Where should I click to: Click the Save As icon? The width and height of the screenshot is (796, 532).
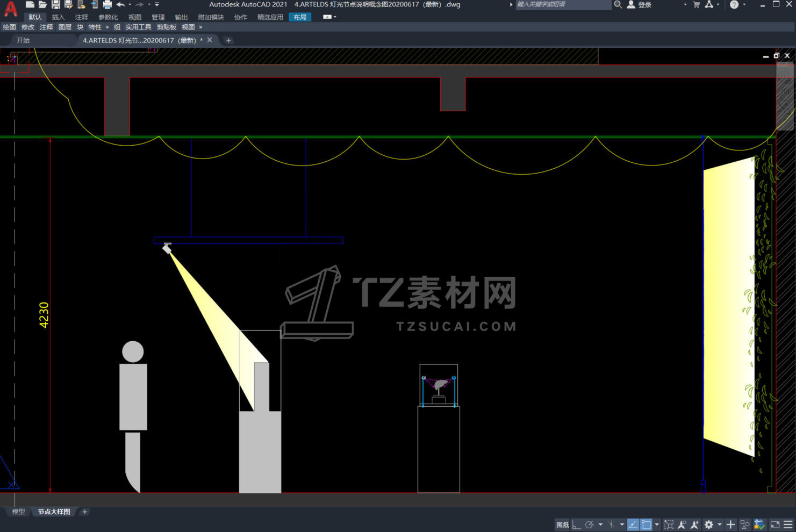click(69, 4)
